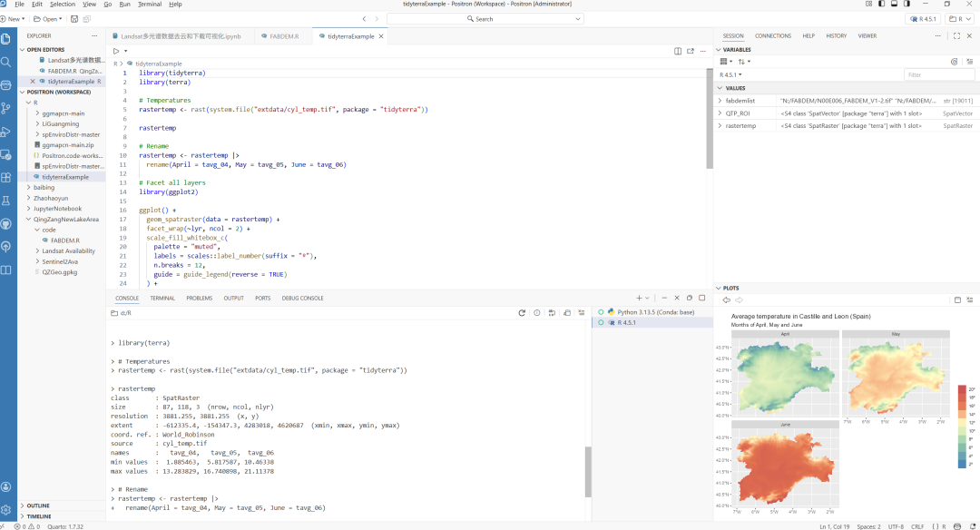Image resolution: width=980 pixels, height=530 pixels.
Task: Click the R 4.5.1 interpreter button at top
Action: pyautogui.click(x=923, y=19)
